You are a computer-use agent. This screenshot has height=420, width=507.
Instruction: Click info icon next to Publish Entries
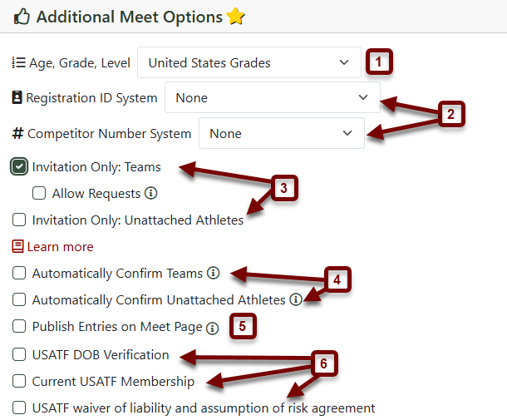(x=213, y=329)
